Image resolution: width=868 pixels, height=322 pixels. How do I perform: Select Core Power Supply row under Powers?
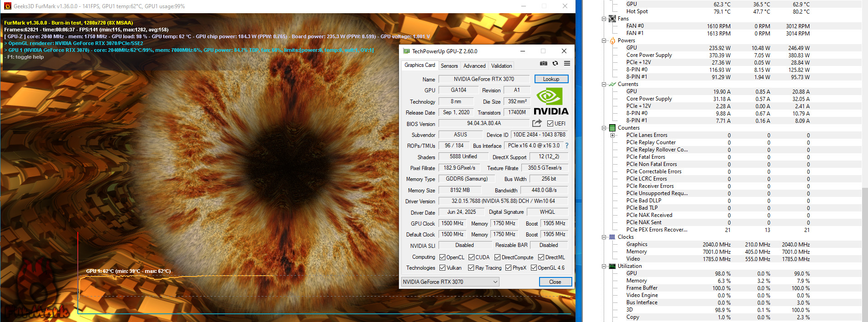tap(732, 55)
